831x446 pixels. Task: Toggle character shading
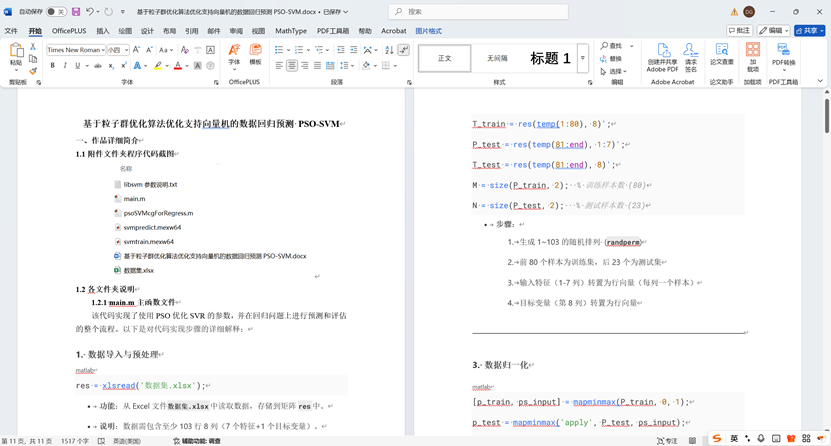click(x=198, y=66)
